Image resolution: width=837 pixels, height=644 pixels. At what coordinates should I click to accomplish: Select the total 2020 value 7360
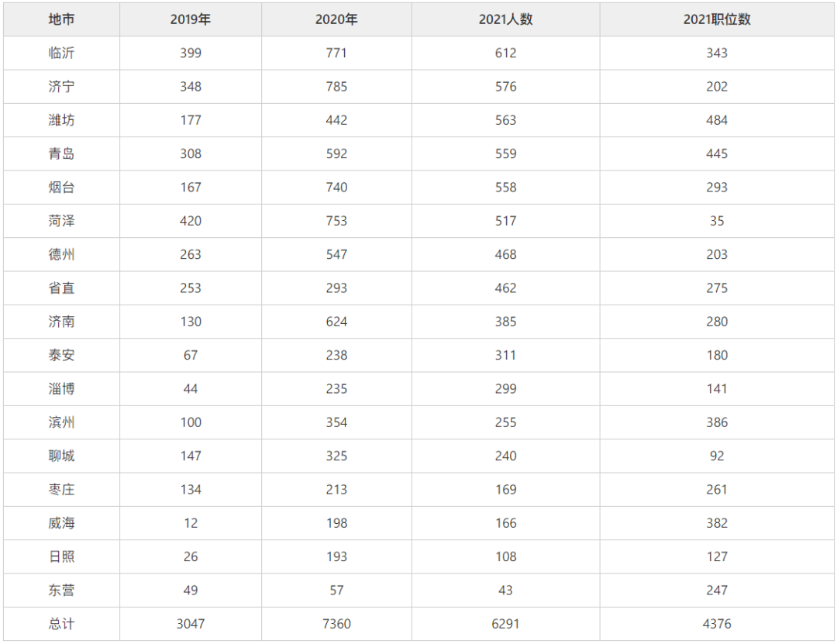[x=336, y=625]
